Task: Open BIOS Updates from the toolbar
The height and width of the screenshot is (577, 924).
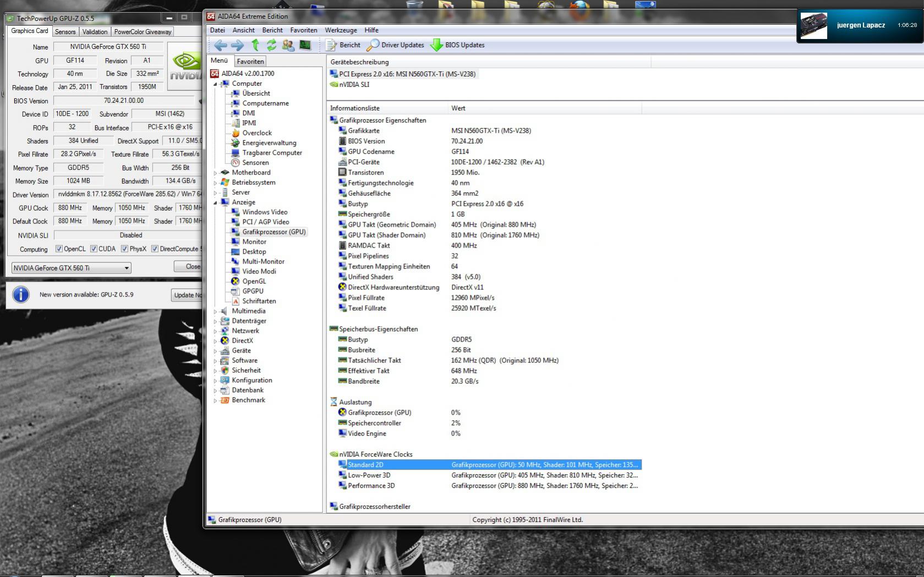Action: pos(457,45)
